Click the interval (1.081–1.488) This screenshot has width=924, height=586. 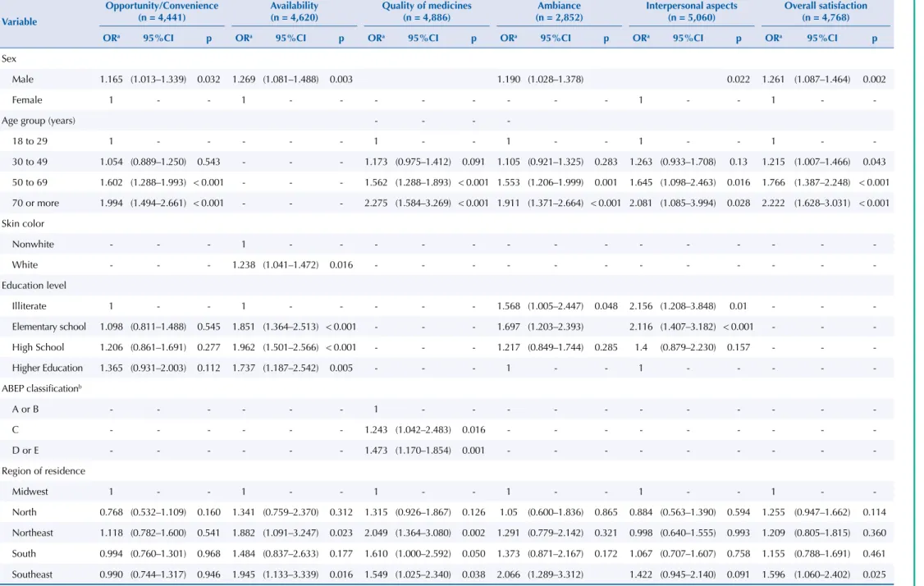pyautogui.click(x=290, y=80)
